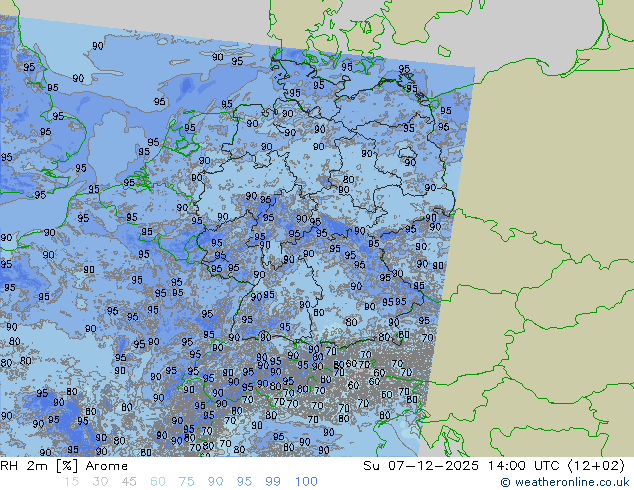The width and height of the screenshot is (634, 490).
Task: Click the date 'Su 07-12-2025 14:00 UTC (12+02)'
Action: [x=494, y=466]
